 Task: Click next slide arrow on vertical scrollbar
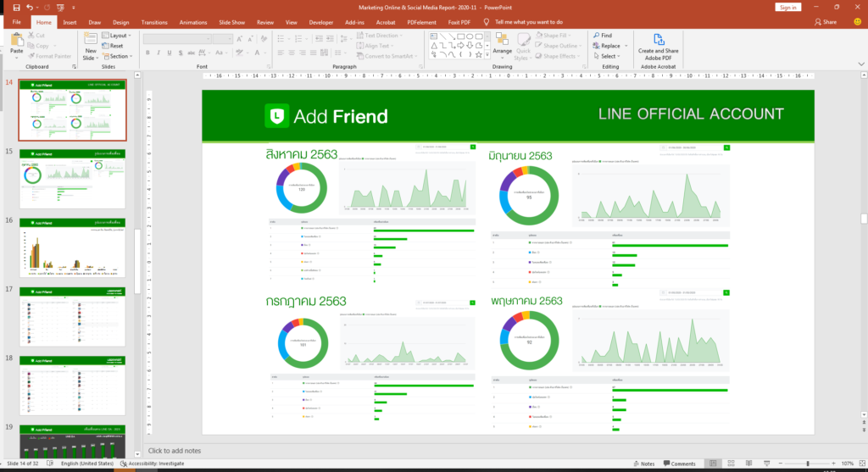click(x=864, y=429)
